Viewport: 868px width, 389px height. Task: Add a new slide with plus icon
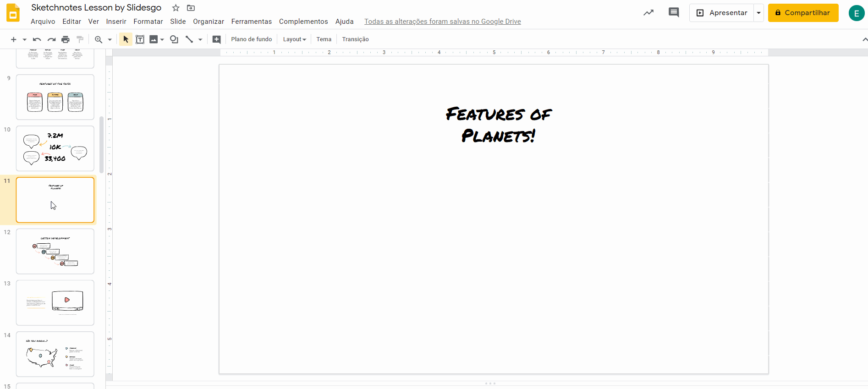(x=13, y=39)
